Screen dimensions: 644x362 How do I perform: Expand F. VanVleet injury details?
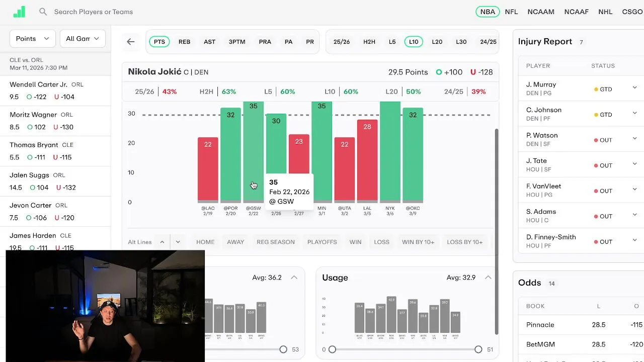(x=634, y=190)
